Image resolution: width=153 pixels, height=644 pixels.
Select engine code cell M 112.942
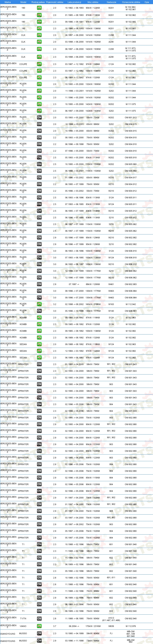click(x=131, y=304)
